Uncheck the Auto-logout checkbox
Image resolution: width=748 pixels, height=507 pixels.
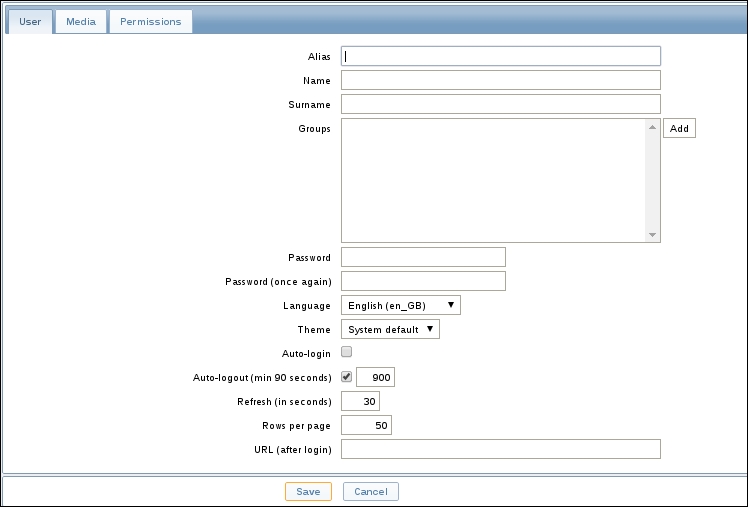(x=347, y=377)
